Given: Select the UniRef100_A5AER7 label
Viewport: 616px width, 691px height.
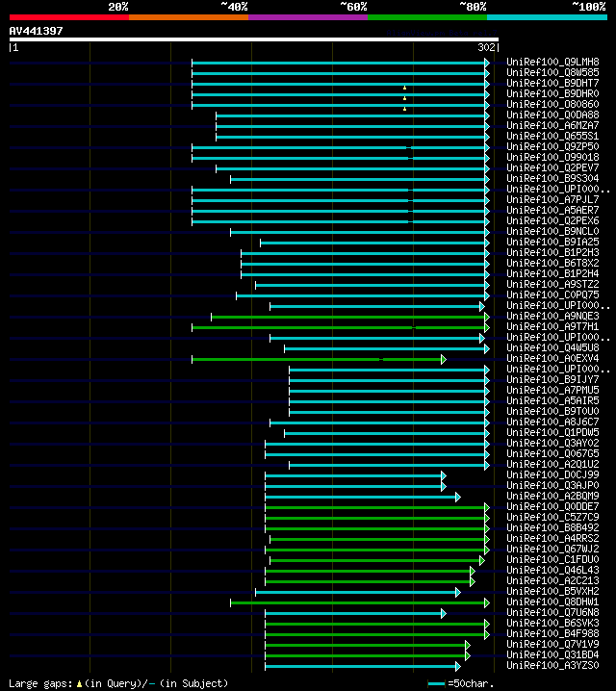Looking at the screenshot, I should click(552, 210).
